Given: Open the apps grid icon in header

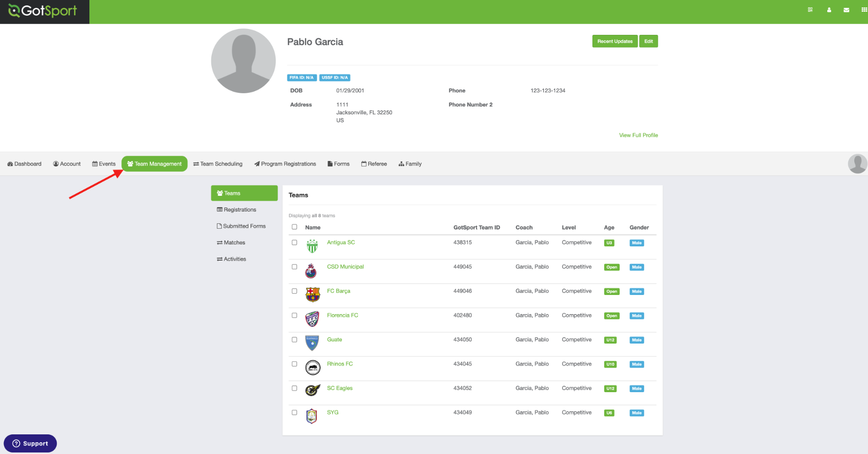Looking at the screenshot, I should point(864,10).
